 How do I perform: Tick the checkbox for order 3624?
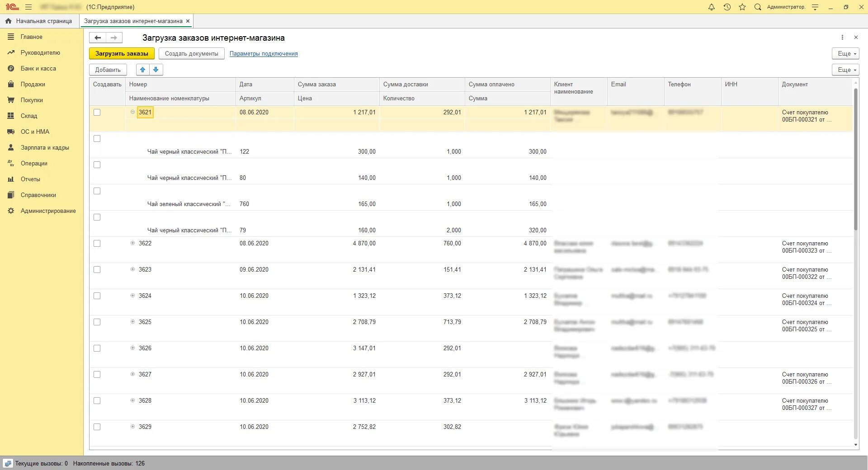click(x=97, y=296)
